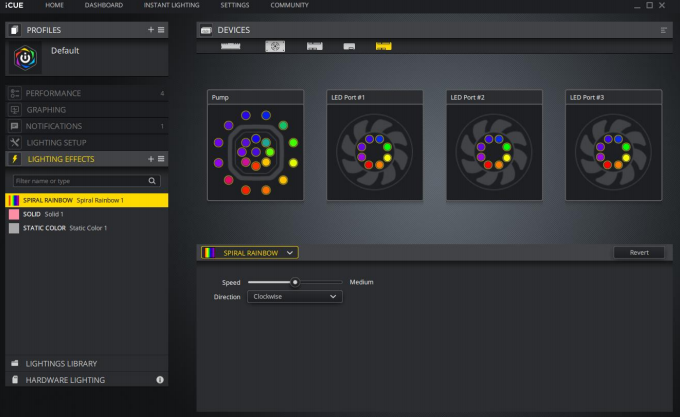
Task: Click the Medium speed value label
Action: click(x=361, y=282)
